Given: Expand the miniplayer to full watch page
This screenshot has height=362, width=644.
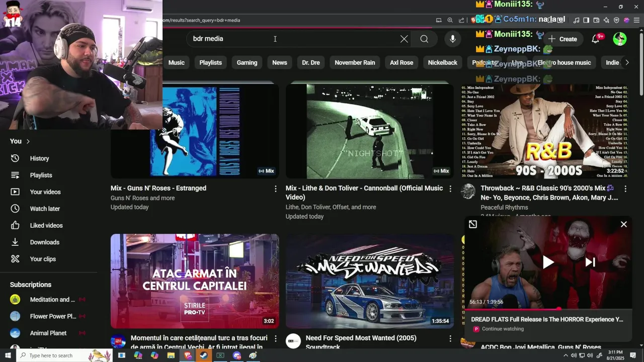Looking at the screenshot, I should tap(473, 224).
